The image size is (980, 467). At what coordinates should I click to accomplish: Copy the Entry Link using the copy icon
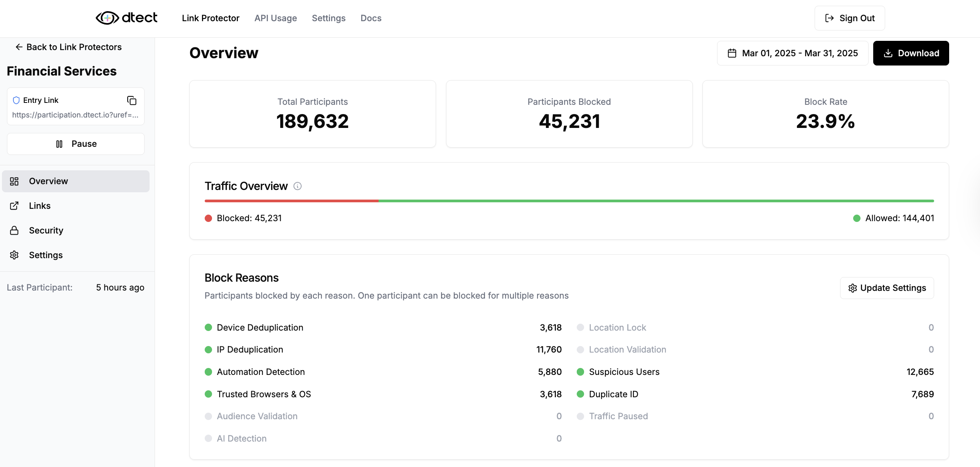point(131,100)
